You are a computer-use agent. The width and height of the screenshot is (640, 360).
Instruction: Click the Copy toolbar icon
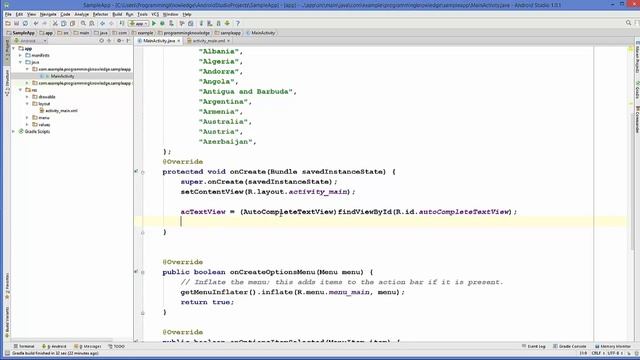(x=64, y=24)
